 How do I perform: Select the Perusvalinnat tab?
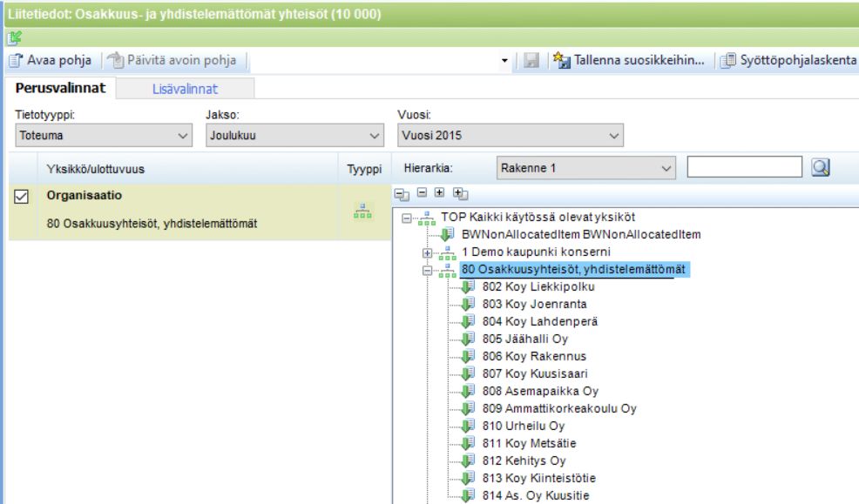click(60, 88)
